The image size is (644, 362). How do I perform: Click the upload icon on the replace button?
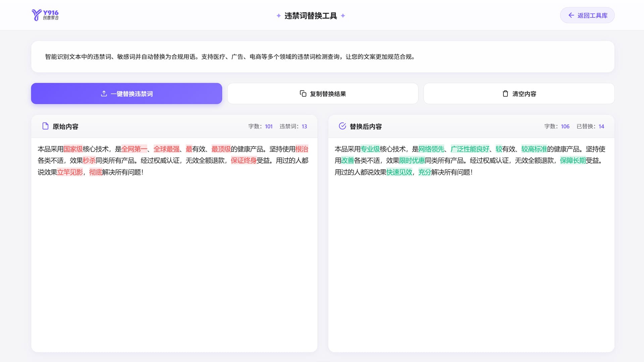104,94
